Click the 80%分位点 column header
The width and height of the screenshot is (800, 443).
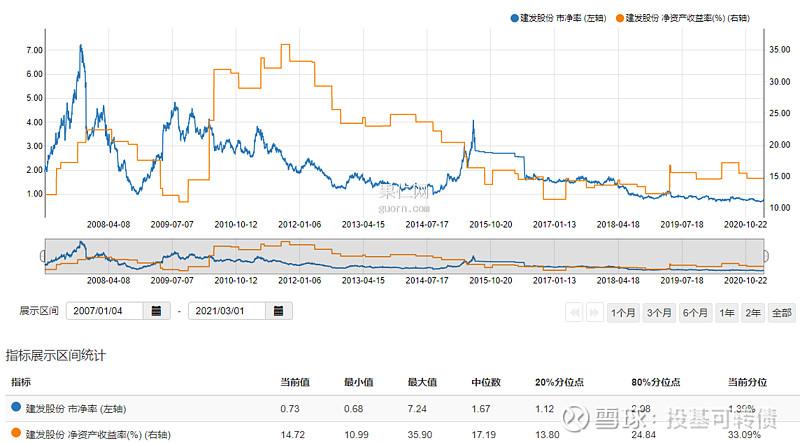click(x=656, y=382)
